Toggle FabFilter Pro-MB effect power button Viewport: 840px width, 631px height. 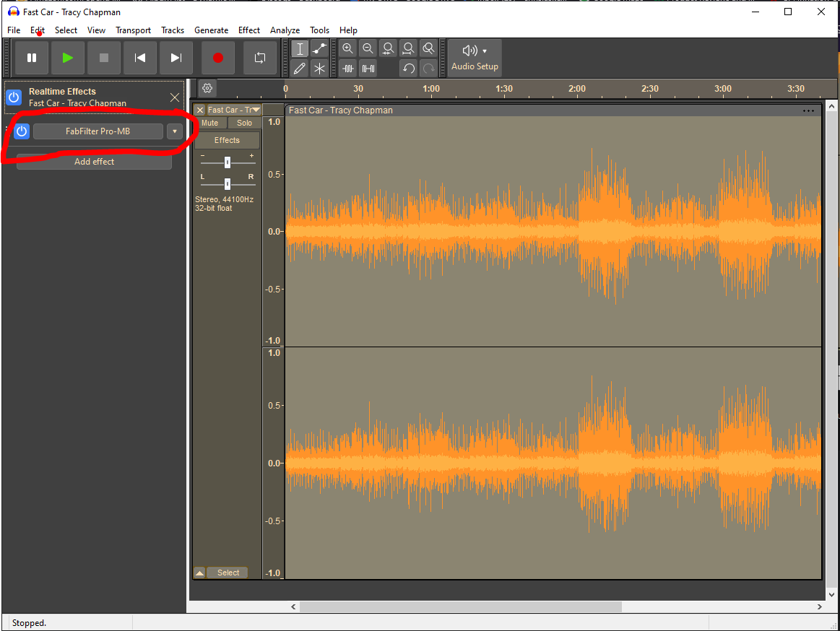[22, 131]
